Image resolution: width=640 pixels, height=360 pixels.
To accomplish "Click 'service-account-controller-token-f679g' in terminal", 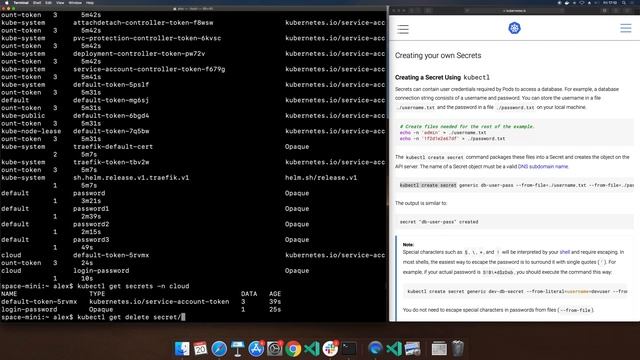I will [149, 69].
